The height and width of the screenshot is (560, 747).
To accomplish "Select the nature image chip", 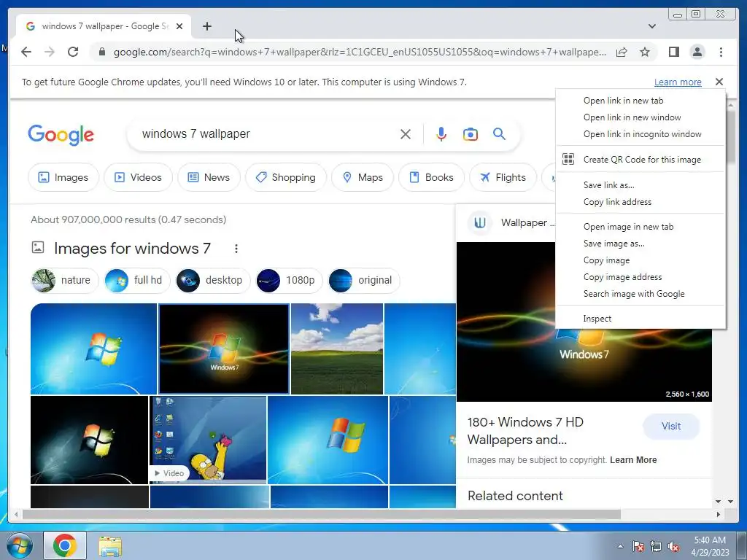I will pos(65,281).
